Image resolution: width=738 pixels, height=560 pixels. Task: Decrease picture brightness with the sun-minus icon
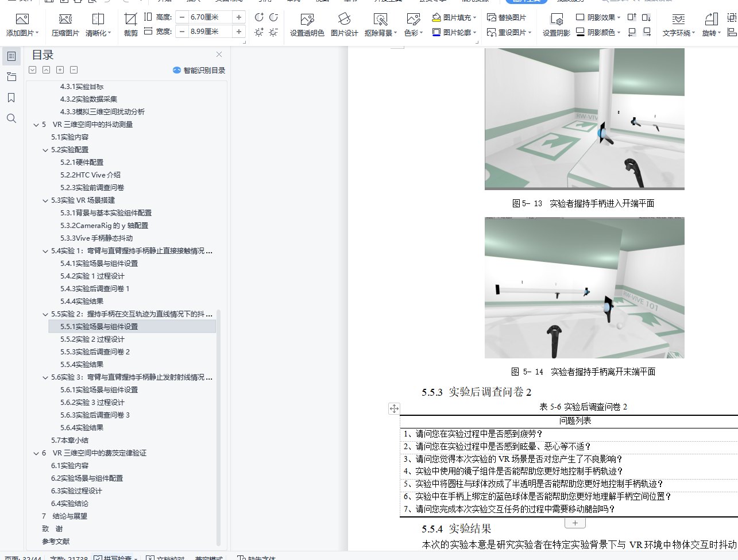click(x=273, y=32)
